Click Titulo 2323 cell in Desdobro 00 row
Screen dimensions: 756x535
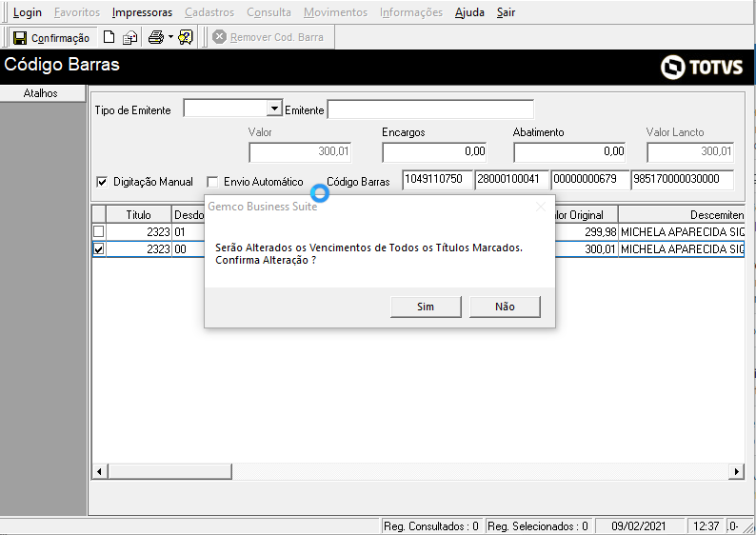click(x=139, y=249)
